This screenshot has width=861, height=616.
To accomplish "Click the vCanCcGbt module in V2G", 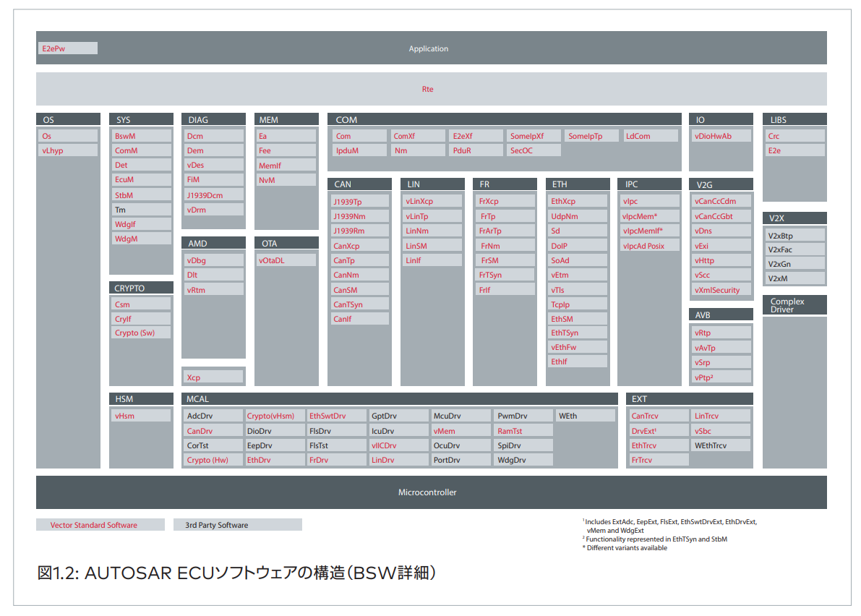I will (x=721, y=216).
